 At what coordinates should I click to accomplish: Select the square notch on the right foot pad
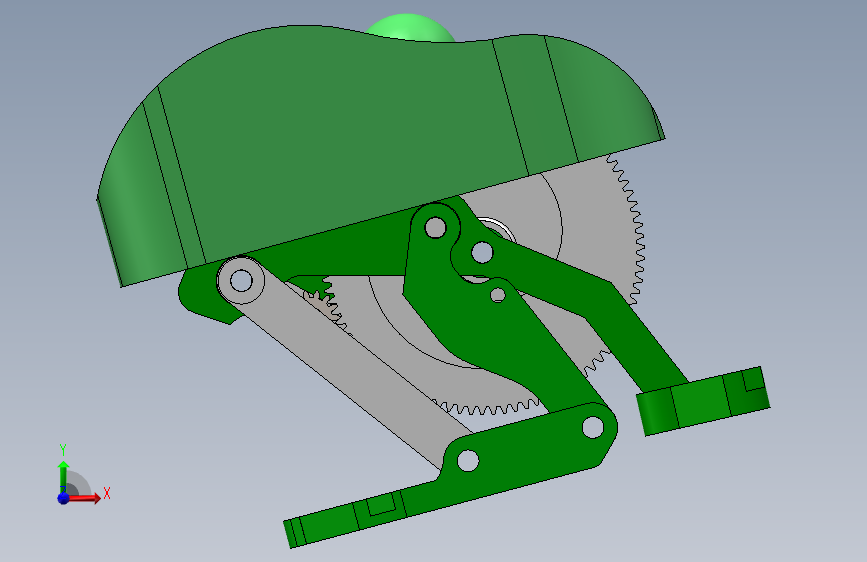click(x=753, y=380)
